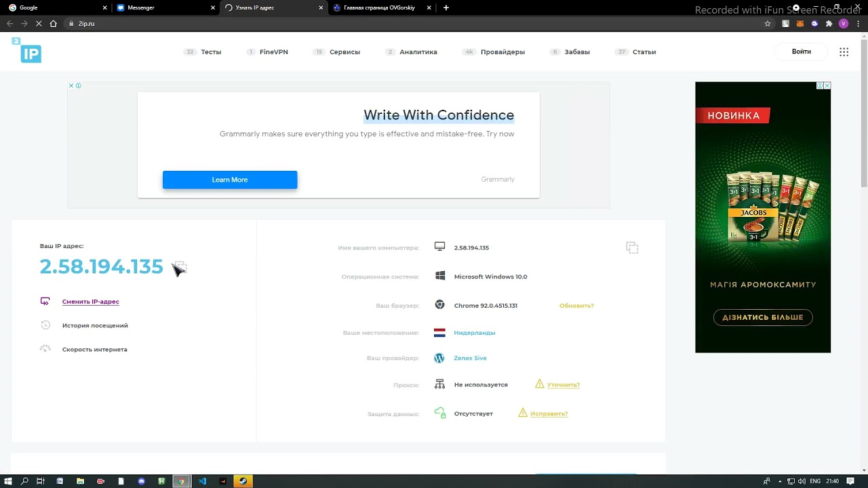This screenshot has width=868, height=488.
Task: Open the Статьи menu
Action: [x=644, y=52]
